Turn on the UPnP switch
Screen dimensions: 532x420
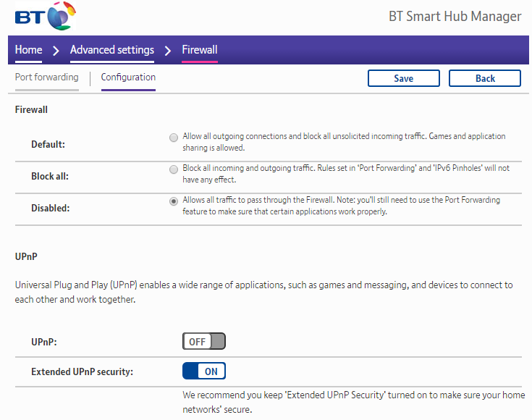click(204, 341)
